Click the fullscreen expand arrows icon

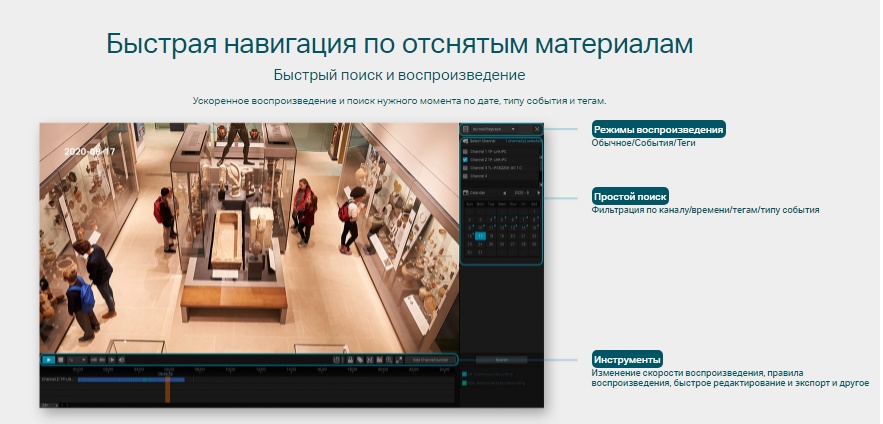[x=400, y=359]
